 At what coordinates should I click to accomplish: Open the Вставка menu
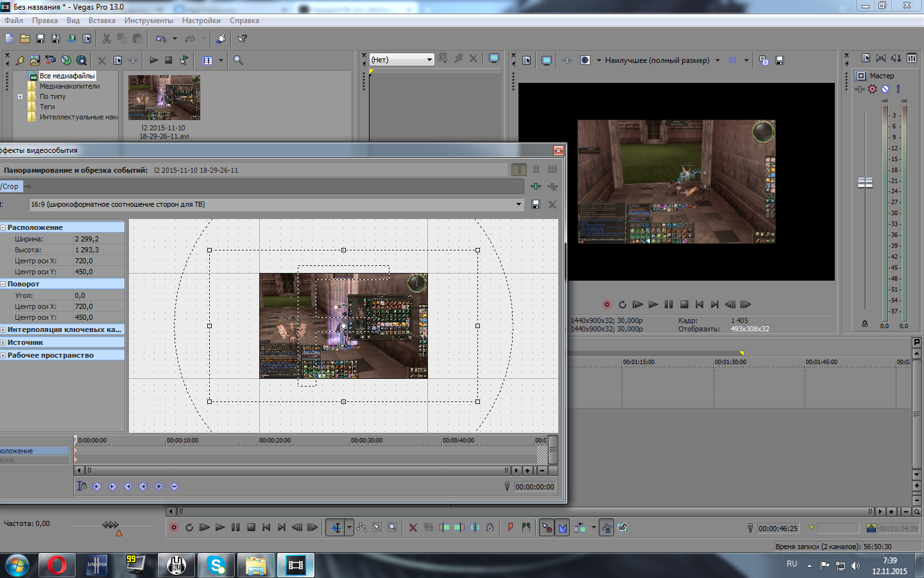coord(101,21)
